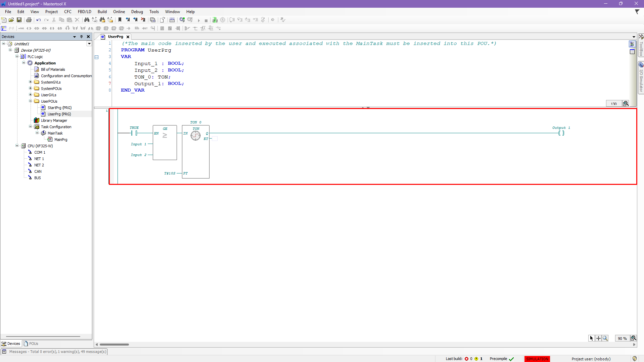The width and height of the screenshot is (644, 362).
Task: Switch to the POUs tab
Action: 31,344
